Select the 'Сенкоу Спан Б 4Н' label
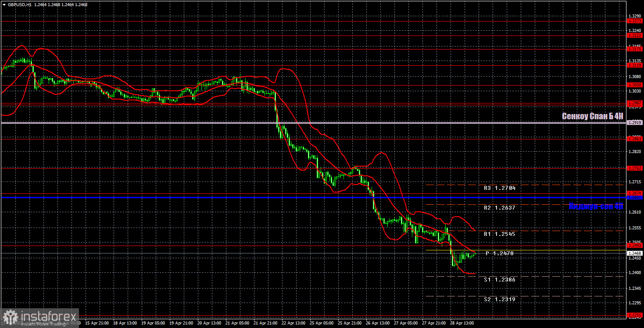This screenshot has width=644, height=328. 592,116
